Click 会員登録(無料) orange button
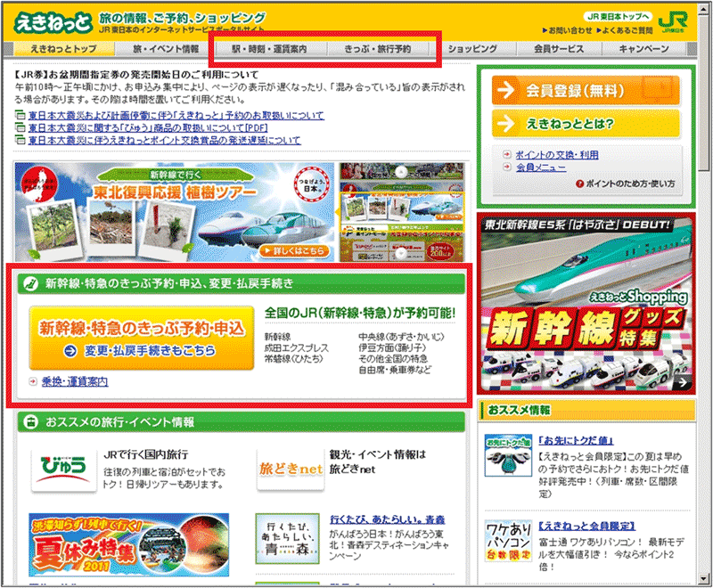 tap(586, 90)
